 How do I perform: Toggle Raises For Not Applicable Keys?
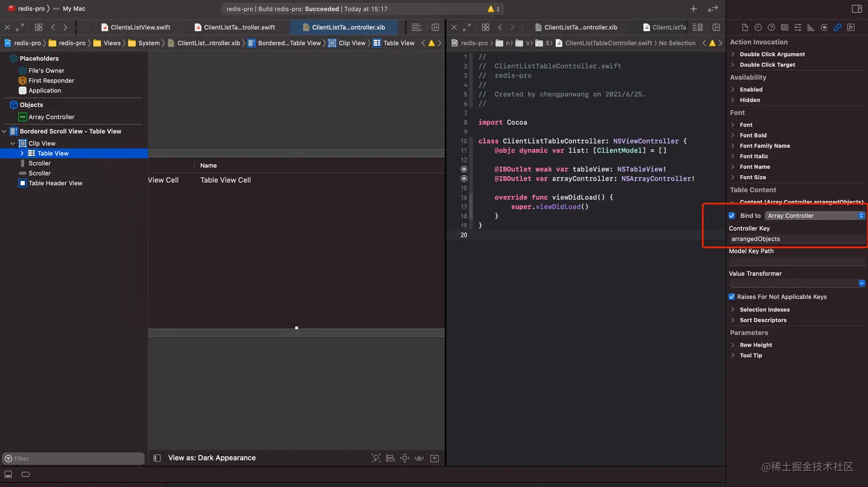pos(732,297)
